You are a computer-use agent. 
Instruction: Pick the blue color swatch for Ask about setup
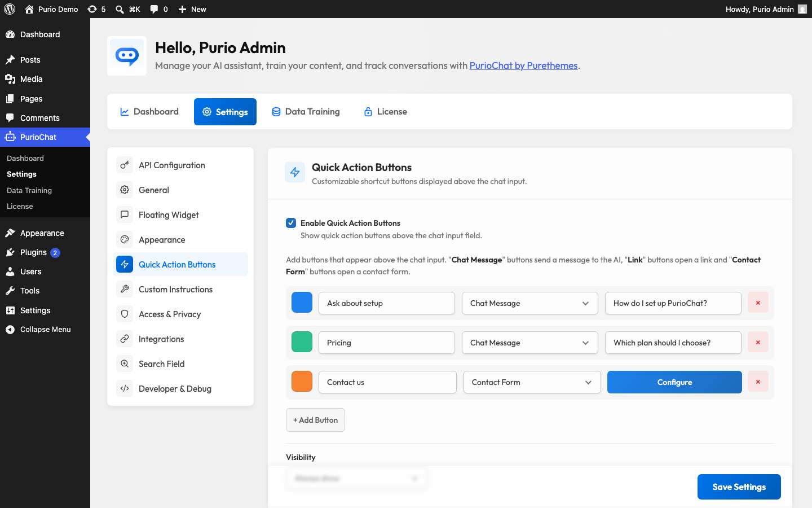tap(302, 303)
